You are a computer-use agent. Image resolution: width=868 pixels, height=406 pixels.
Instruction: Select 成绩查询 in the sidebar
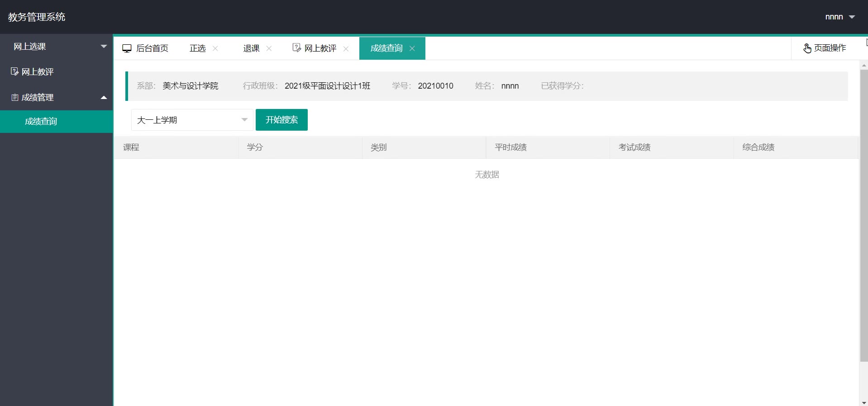point(56,121)
